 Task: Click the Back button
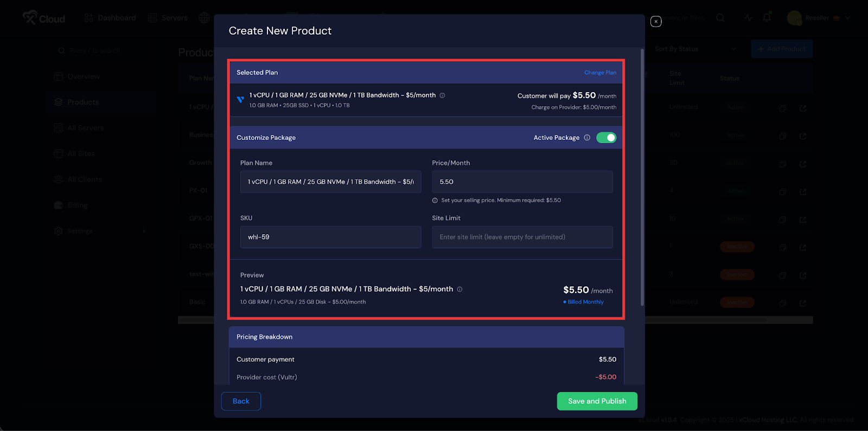click(241, 401)
